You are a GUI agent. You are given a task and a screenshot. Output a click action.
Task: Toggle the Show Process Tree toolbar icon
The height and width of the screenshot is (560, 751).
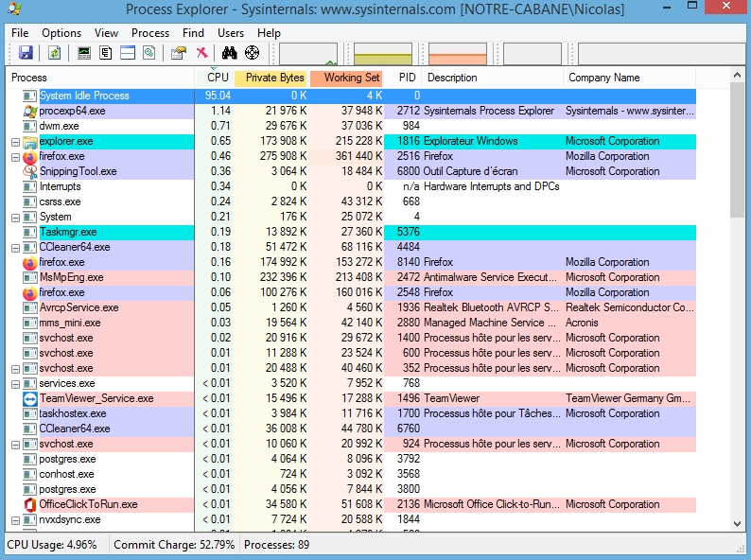pos(106,53)
